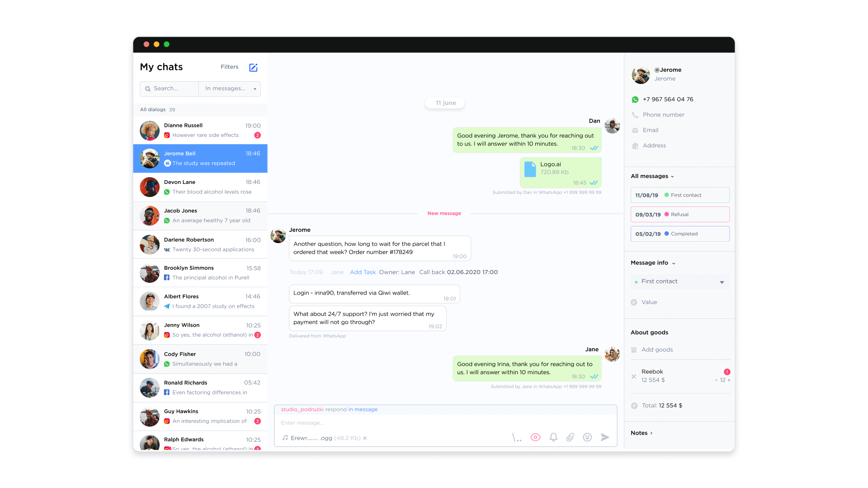Click the Add goods option
Image resolution: width=868 pixels, height=488 pixels.
pos(656,349)
